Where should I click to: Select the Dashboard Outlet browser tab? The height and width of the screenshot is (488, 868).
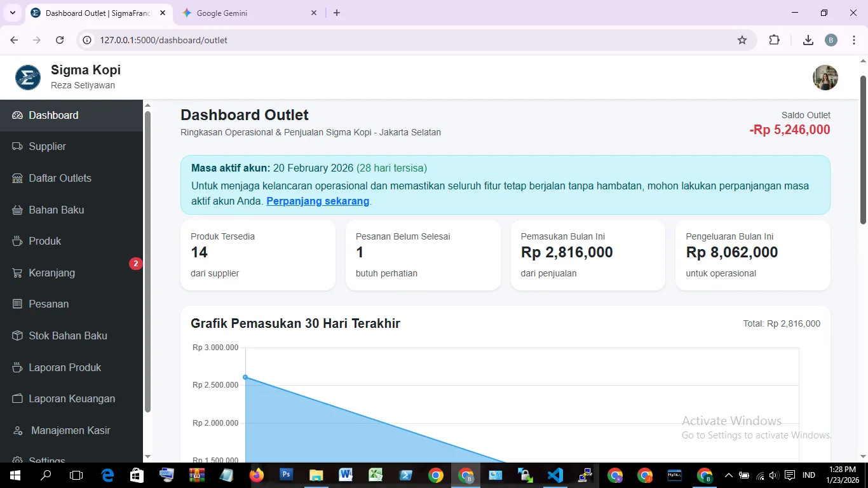[x=98, y=13]
